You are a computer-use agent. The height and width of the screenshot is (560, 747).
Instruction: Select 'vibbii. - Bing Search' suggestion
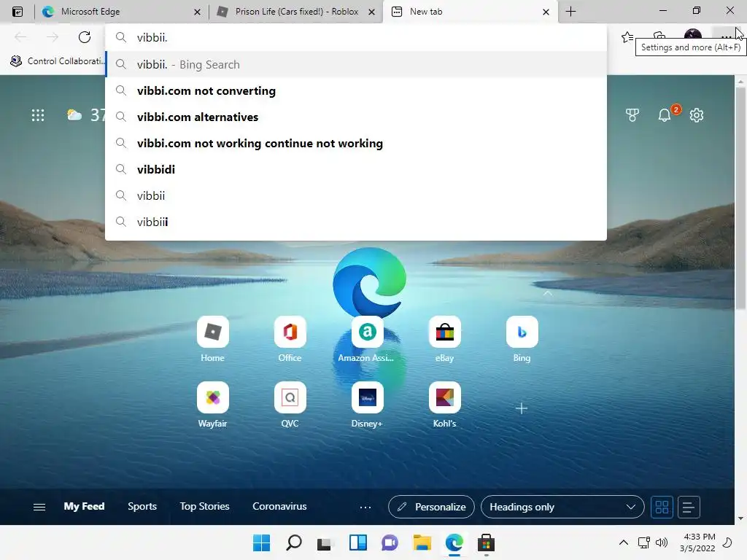tap(356, 64)
